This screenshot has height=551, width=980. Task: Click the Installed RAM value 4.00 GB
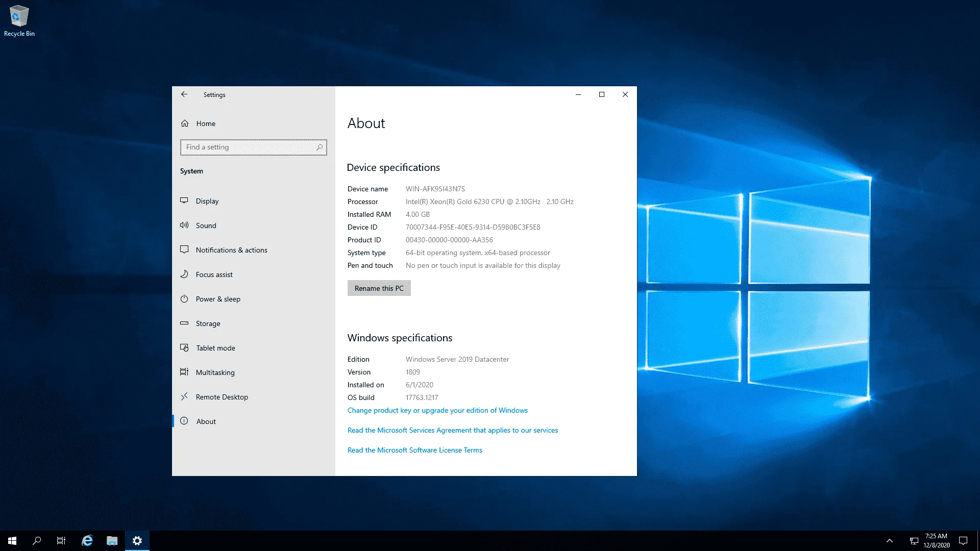coord(418,214)
